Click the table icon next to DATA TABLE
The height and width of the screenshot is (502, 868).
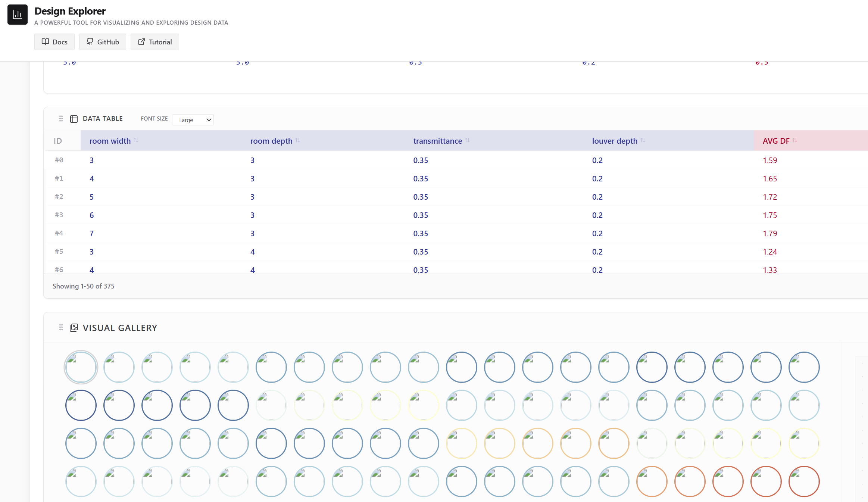click(74, 119)
